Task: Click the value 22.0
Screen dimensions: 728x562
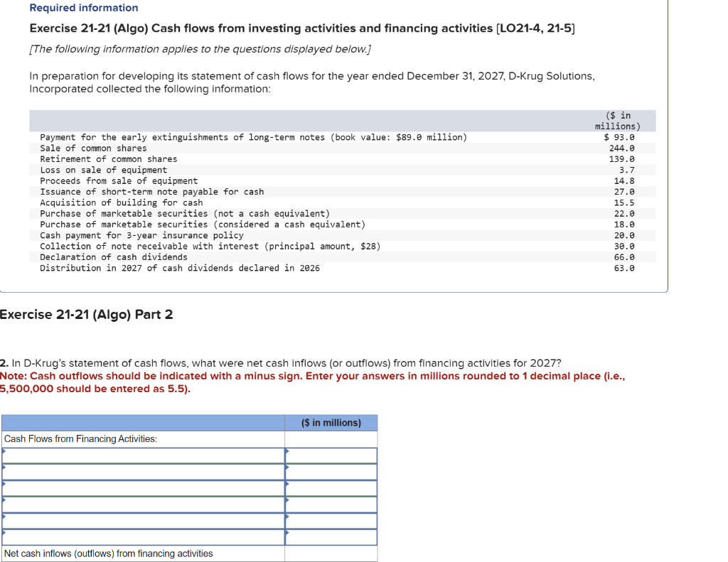Action: tap(624, 213)
